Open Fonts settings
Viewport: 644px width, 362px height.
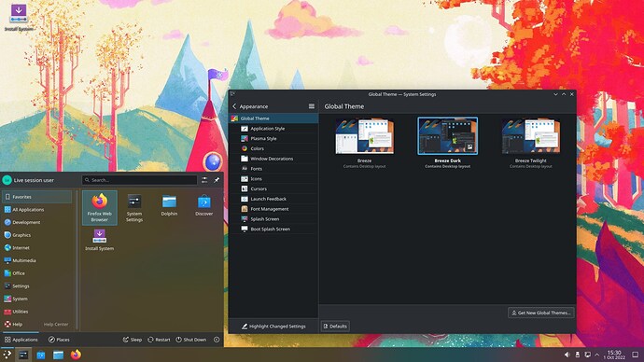[x=273, y=169]
